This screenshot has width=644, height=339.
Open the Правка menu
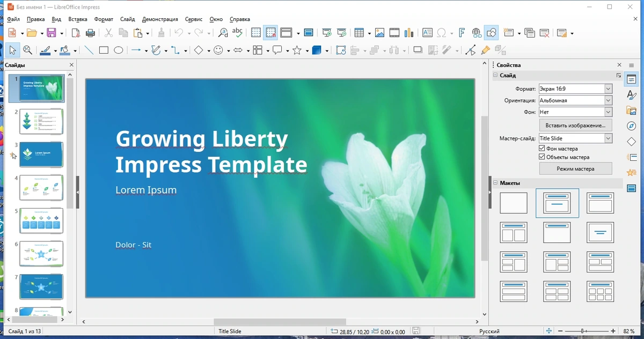[35, 19]
